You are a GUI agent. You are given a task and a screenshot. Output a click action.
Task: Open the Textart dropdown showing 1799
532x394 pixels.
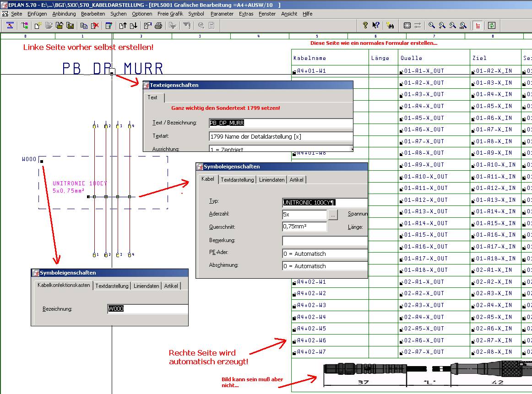point(281,136)
